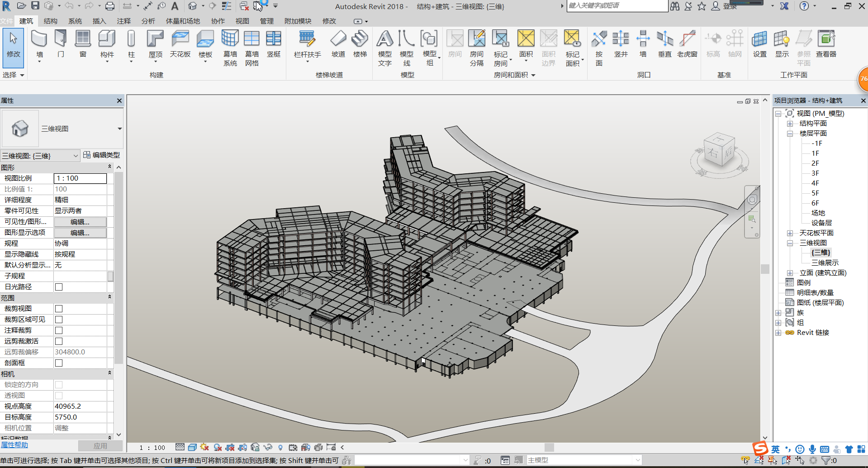Select the Ramp (坡道) tool
The width and height of the screenshot is (868, 468).
338,44
